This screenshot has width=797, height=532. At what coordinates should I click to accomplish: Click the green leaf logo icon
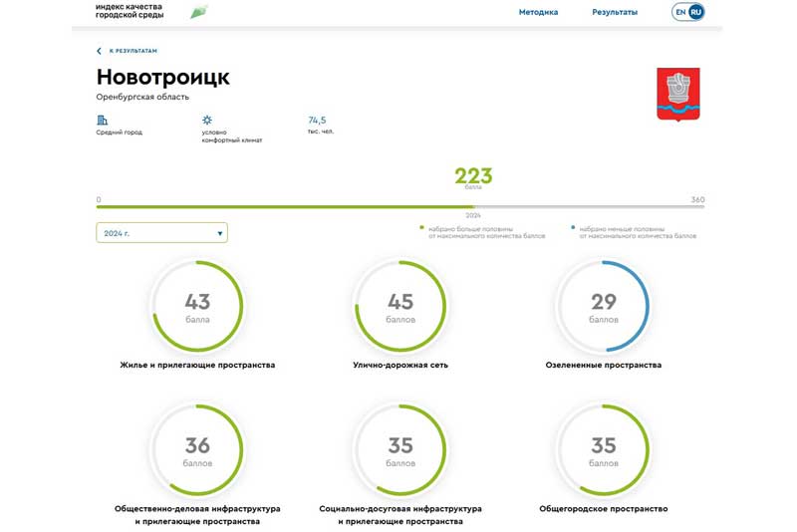pos(199,12)
